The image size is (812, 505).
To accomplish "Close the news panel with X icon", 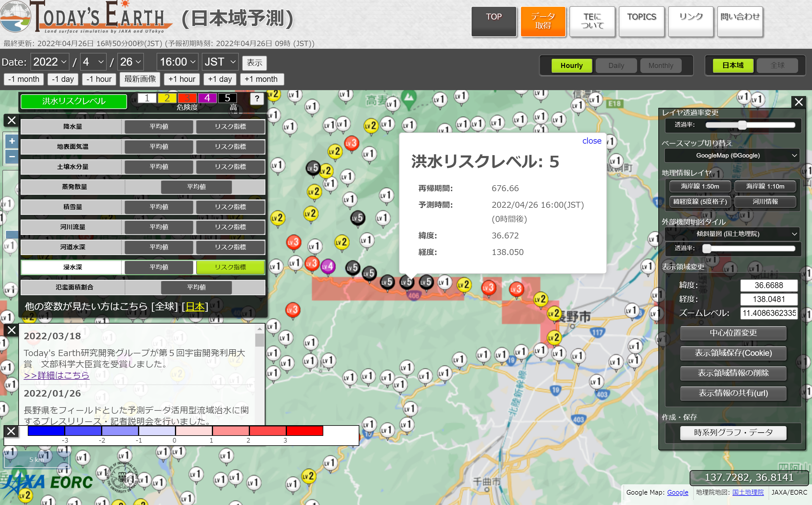I will pyautogui.click(x=11, y=330).
